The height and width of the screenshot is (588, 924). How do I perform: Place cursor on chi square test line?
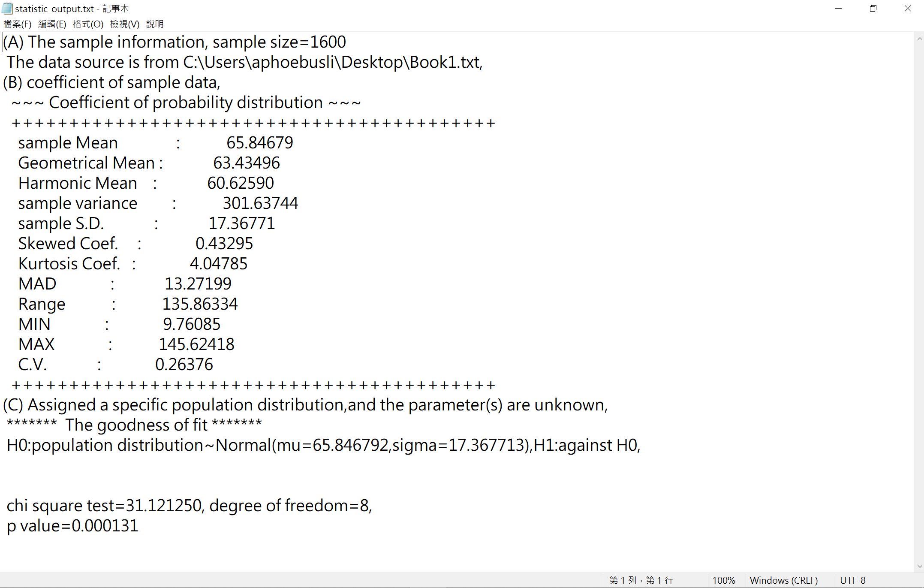tap(189, 506)
